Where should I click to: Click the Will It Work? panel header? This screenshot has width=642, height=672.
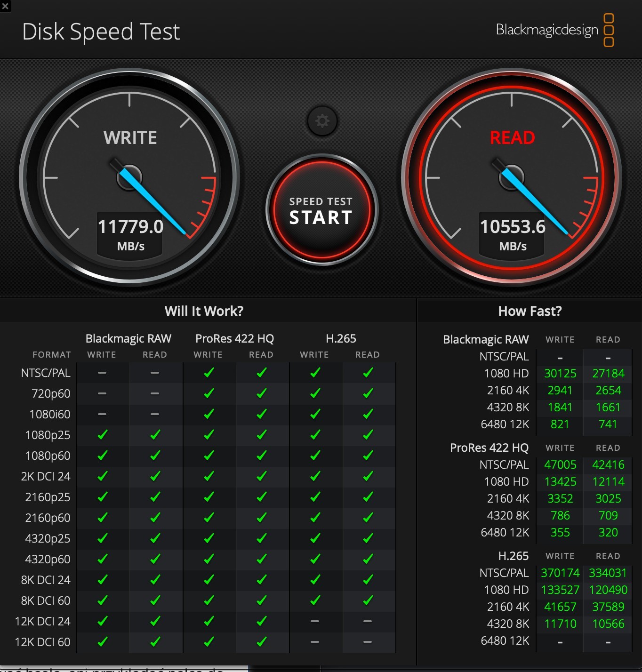pos(204,311)
